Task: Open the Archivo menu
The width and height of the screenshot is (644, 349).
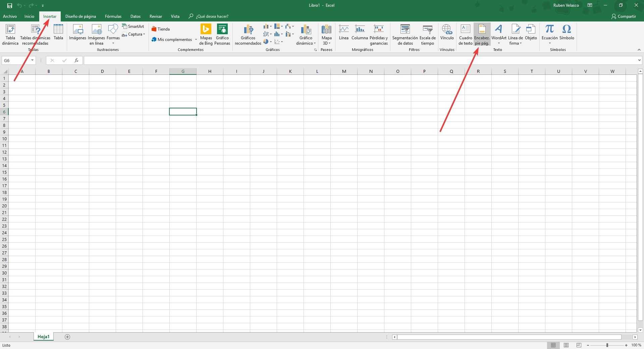Action: (x=10, y=16)
